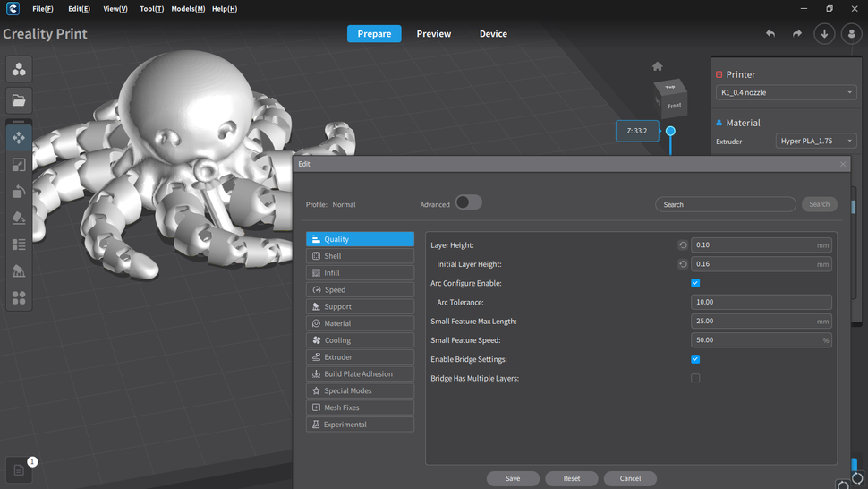This screenshot has width=868, height=489.
Task: Click the open folder icon
Action: (19, 100)
